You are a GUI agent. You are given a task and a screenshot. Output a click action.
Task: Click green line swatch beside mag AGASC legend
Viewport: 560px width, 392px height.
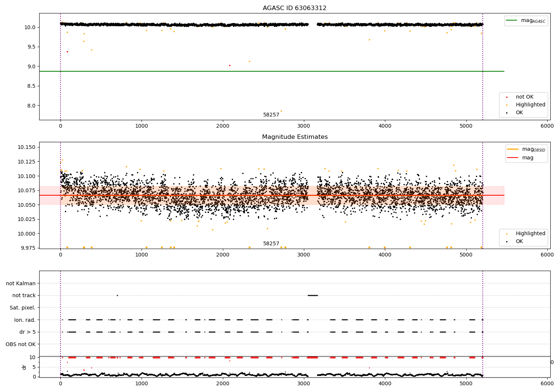(x=512, y=21)
